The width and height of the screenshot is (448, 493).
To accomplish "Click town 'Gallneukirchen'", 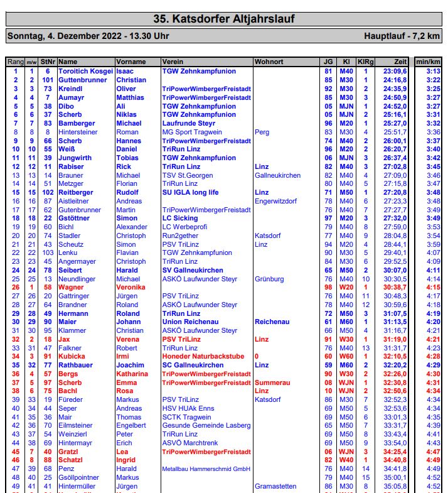I will point(278,176).
